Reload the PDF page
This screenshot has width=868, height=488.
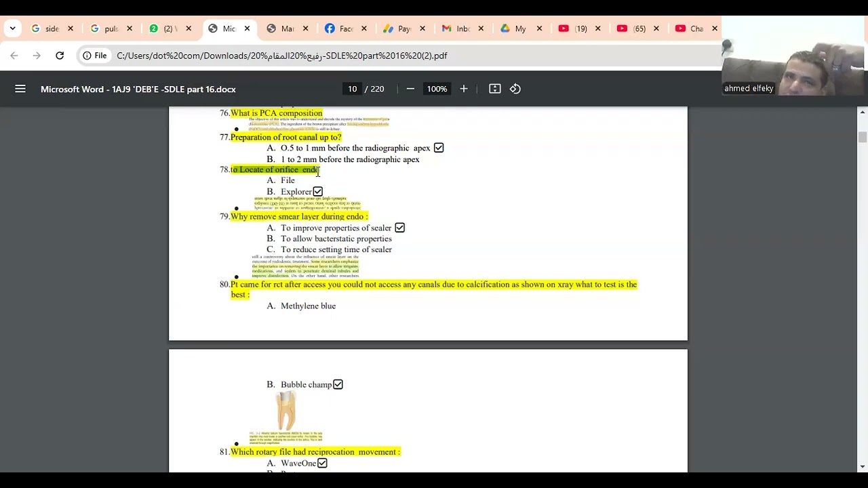[x=60, y=56]
